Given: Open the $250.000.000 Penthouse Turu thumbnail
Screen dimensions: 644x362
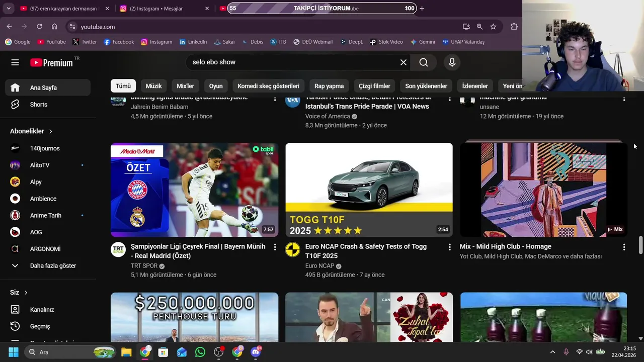Looking at the screenshot, I should pyautogui.click(x=194, y=317).
